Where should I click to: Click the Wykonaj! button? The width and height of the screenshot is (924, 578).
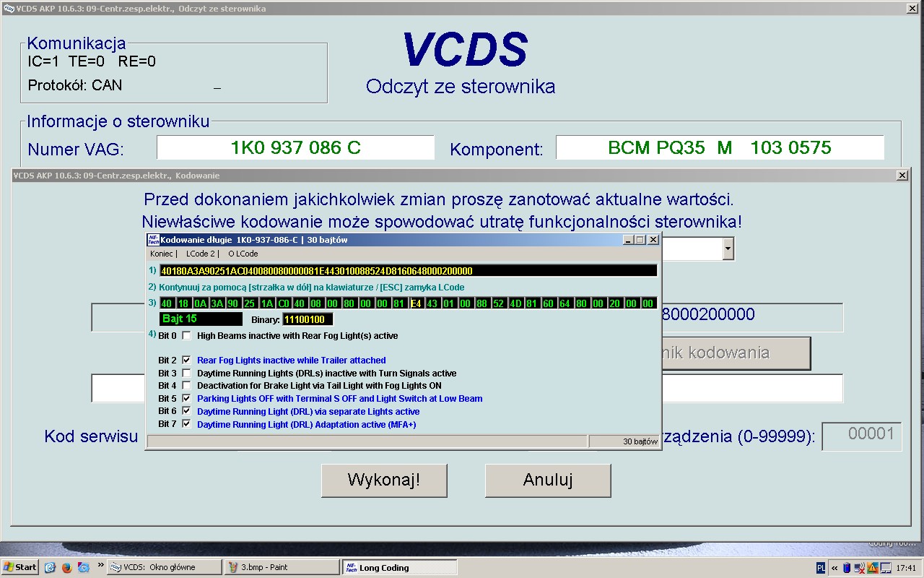pos(384,480)
